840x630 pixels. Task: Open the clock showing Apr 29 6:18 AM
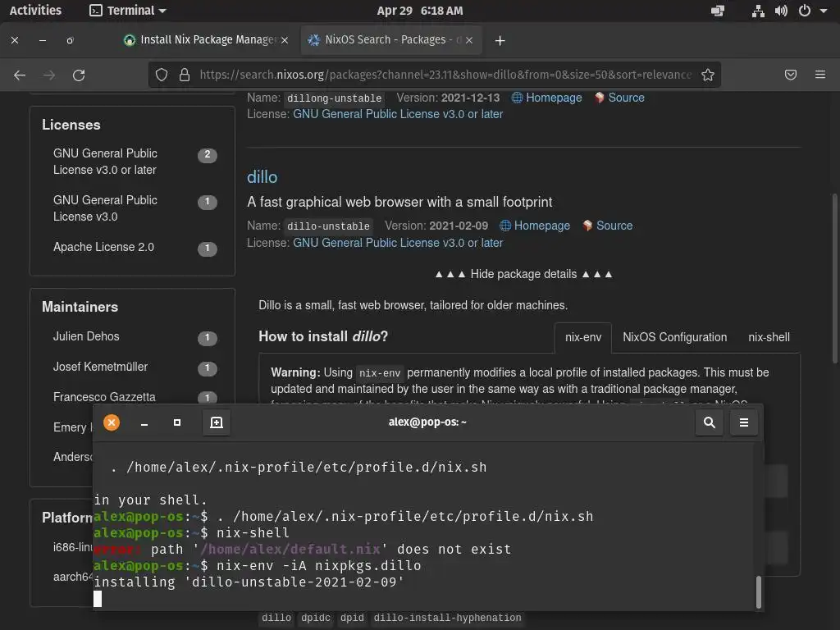419,11
